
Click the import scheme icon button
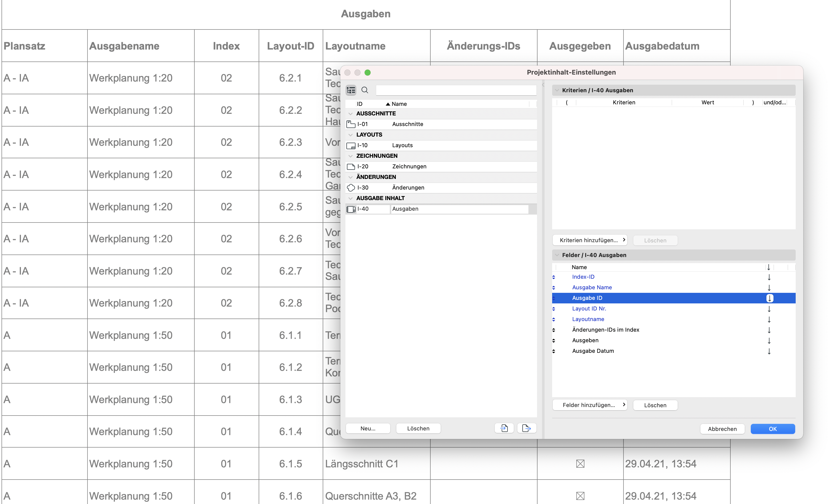click(504, 428)
